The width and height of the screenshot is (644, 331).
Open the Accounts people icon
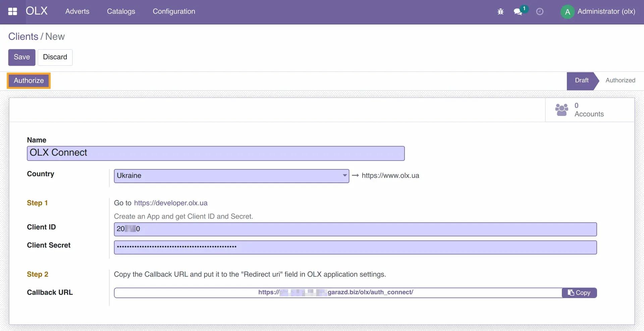(561, 110)
